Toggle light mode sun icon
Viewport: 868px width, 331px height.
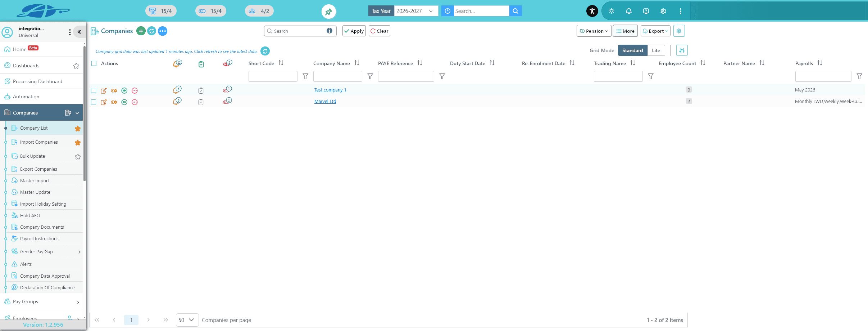612,11
